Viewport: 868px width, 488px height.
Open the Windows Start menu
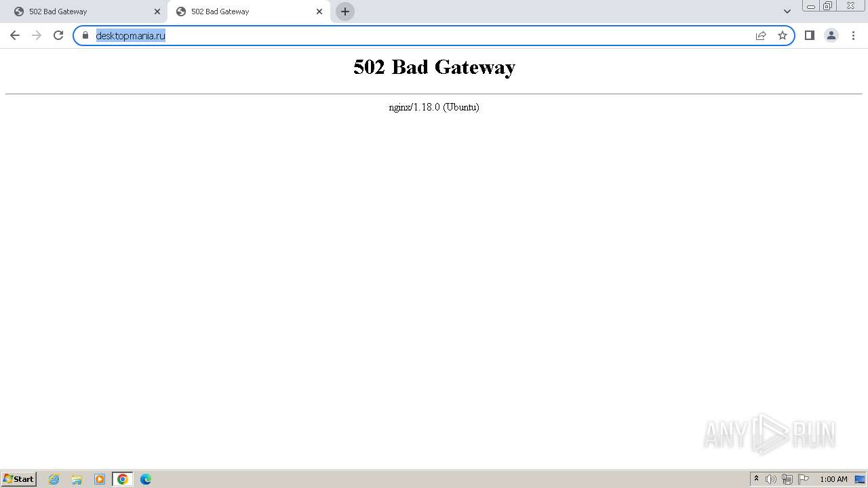click(19, 479)
